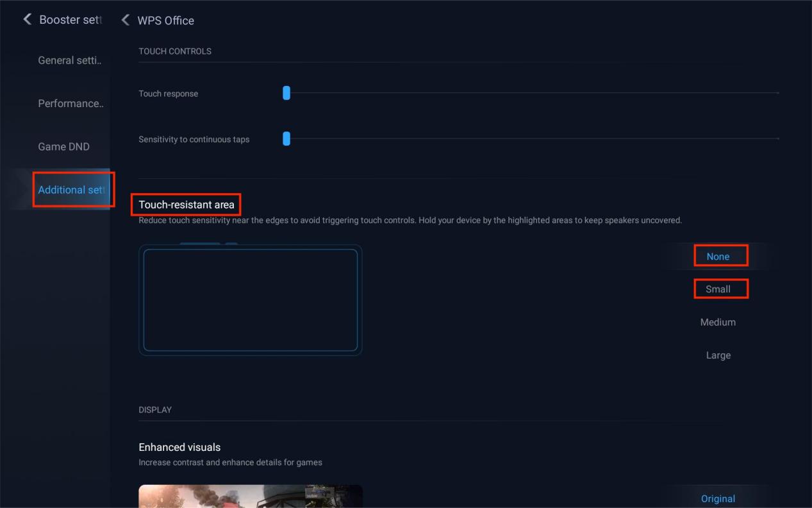Click the right end of continuous taps sensitivity track
The image size is (812, 508).
pyautogui.click(x=777, y=139)
